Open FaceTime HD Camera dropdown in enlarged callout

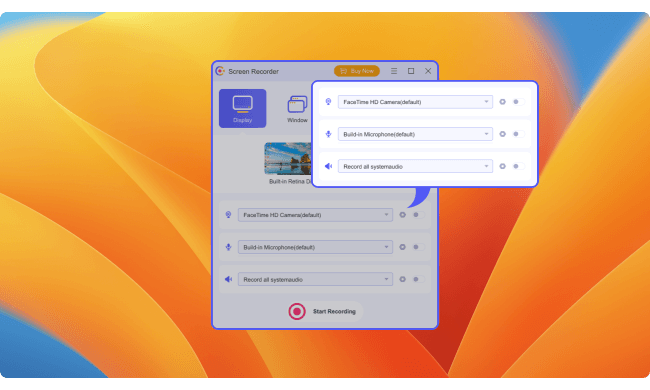coord(415,102)
